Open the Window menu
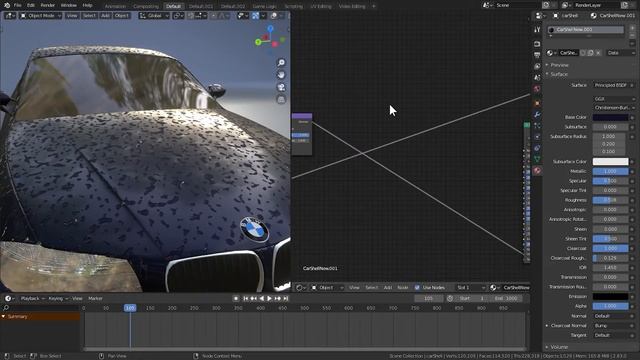Screen dimensions: 640x360 (x=69, y=5)
